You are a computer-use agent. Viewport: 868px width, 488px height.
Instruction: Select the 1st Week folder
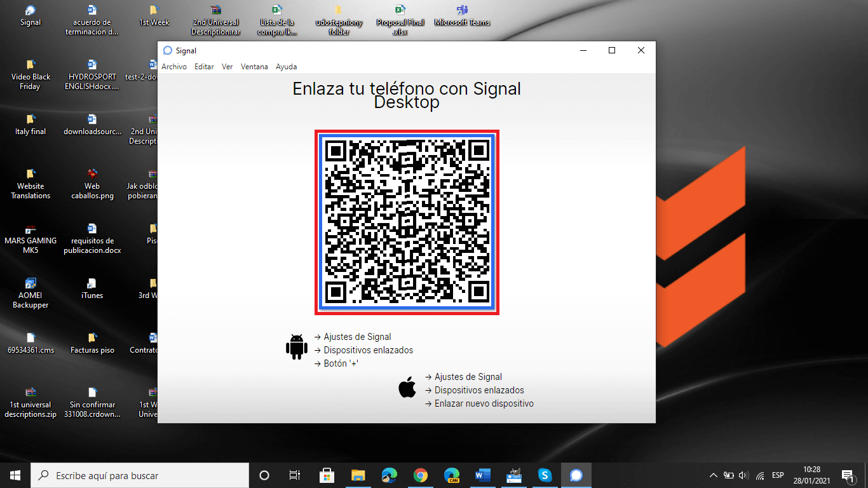click(154, 17)
